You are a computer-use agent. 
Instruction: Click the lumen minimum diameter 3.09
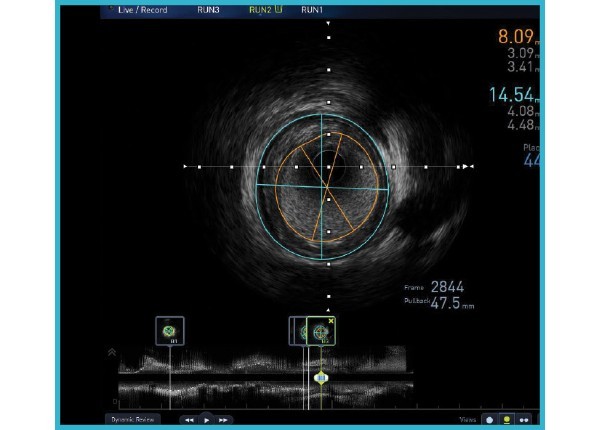pyautogui.click(x=520, y=53)
